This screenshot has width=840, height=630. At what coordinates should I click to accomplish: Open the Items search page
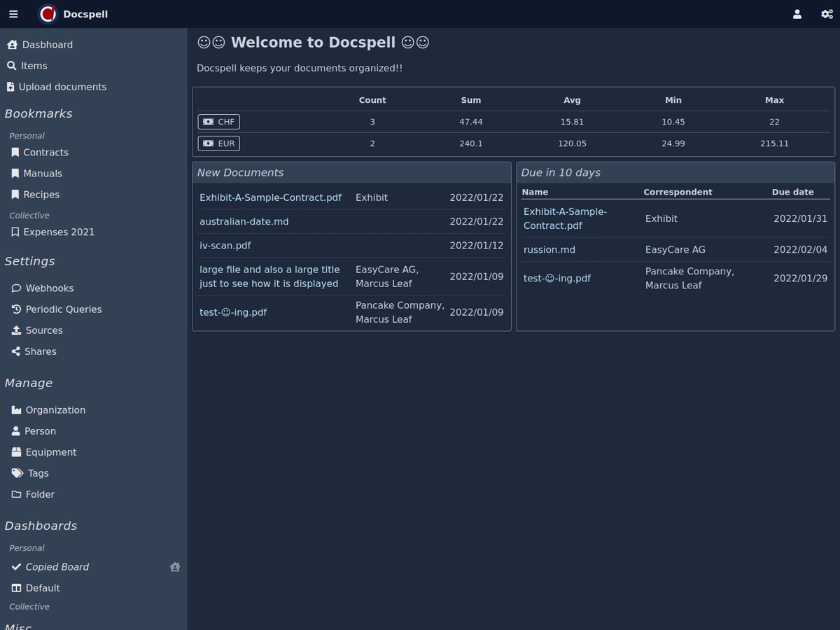[x=34, y=66]
